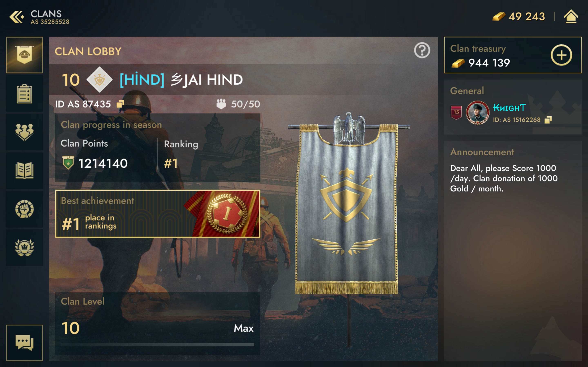
Task: Add gold to the clan treasury
Action: (561, 55)
